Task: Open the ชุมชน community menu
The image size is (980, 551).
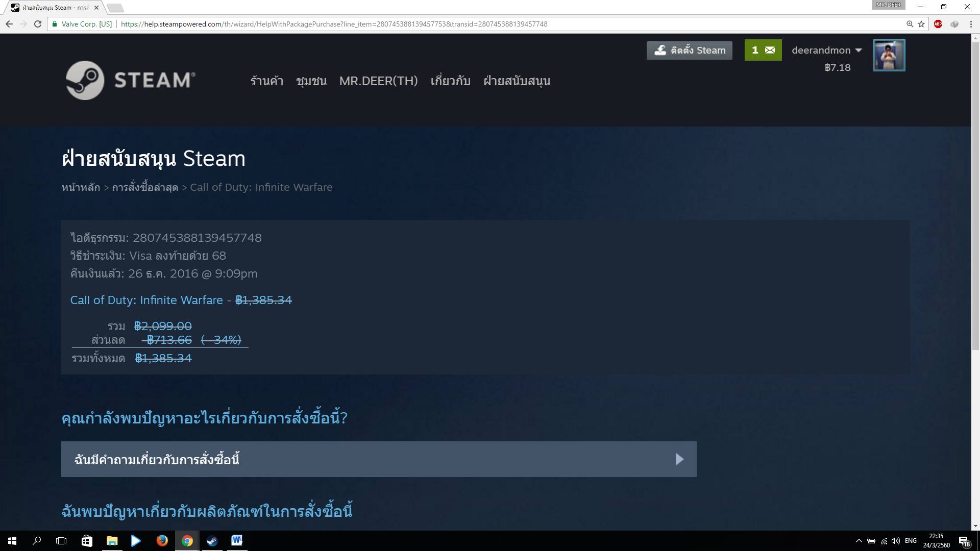Action: pos(311,81)
